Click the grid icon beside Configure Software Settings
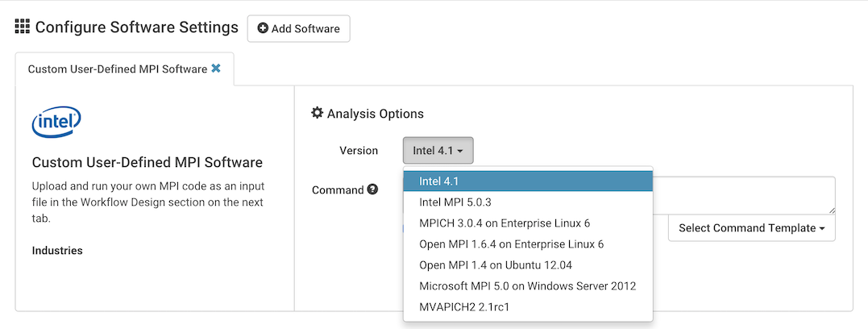Screen dimensions: 868x329 point(23,27)
